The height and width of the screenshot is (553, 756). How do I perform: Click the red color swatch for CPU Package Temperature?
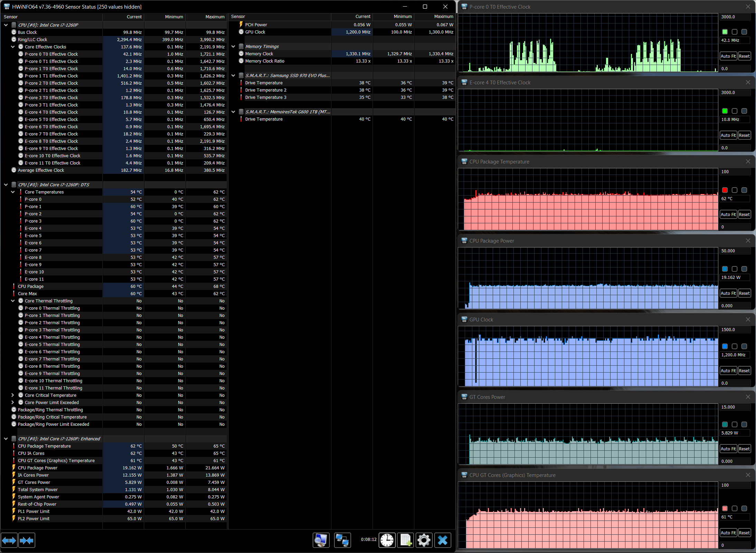tap(725, 190)
